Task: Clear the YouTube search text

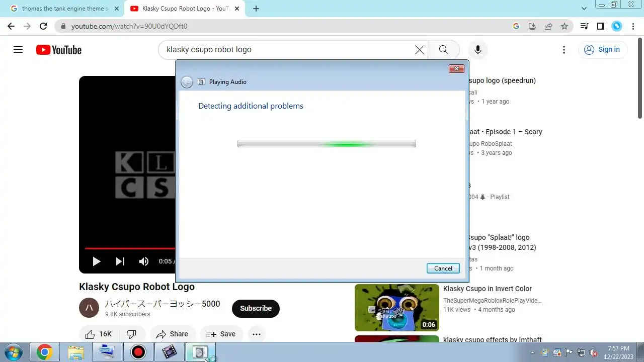Action: point(419,50)
